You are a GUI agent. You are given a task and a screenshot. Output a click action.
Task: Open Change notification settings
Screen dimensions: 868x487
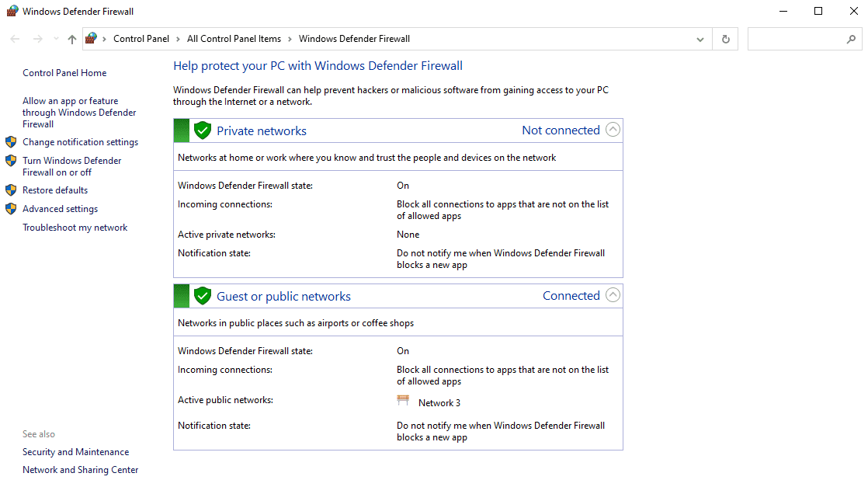80,142
